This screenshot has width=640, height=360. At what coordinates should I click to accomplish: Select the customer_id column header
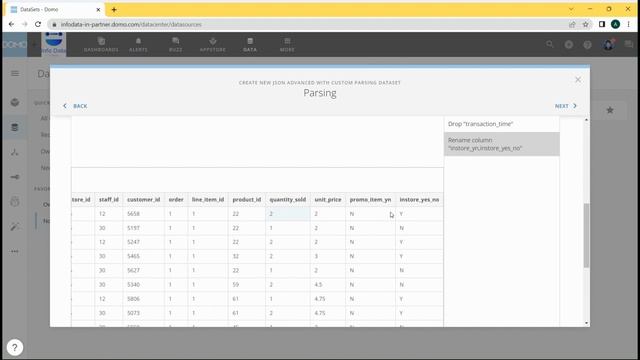pos(143,200)
